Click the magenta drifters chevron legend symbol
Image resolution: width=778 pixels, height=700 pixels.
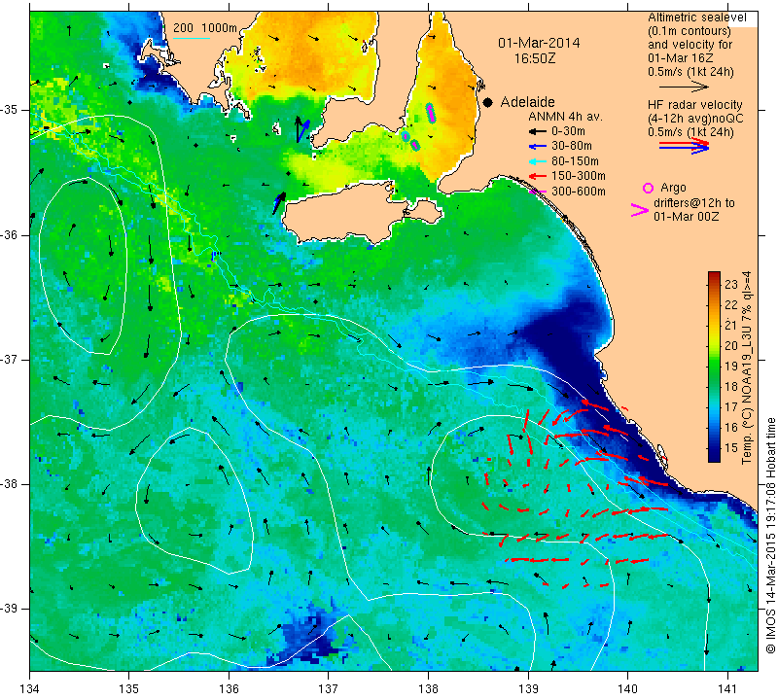(x=640, y=210)
